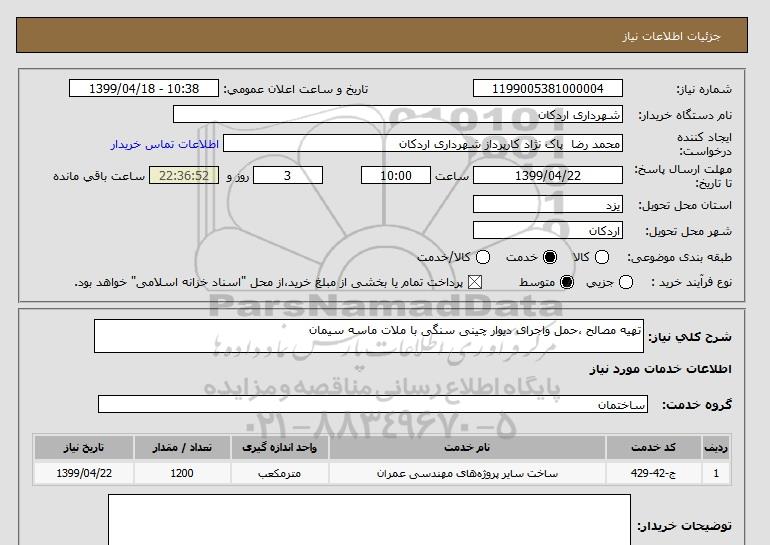Click the section title اطلاعات خدمات مورد نیاز
The width and height of the screenshot is (770, 545).
(x=660, y=369)
